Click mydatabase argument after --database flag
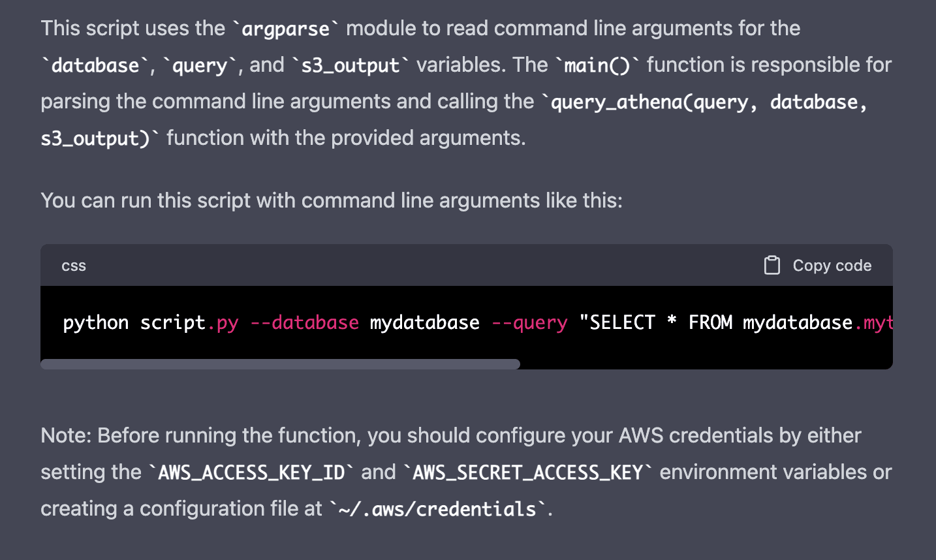The image size is (936, 560). click(424, 323)
